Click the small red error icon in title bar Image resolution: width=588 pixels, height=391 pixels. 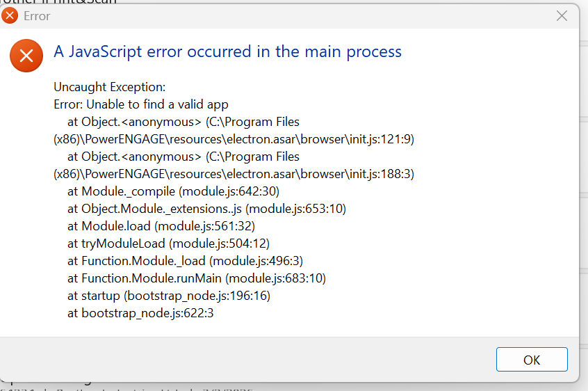[10, 16]
